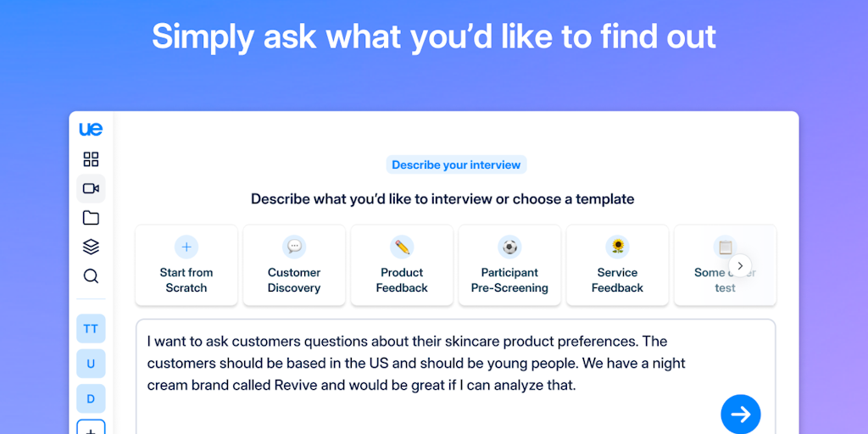
Task: Open the folder icon in sidebar
Action: click(91, 218)
